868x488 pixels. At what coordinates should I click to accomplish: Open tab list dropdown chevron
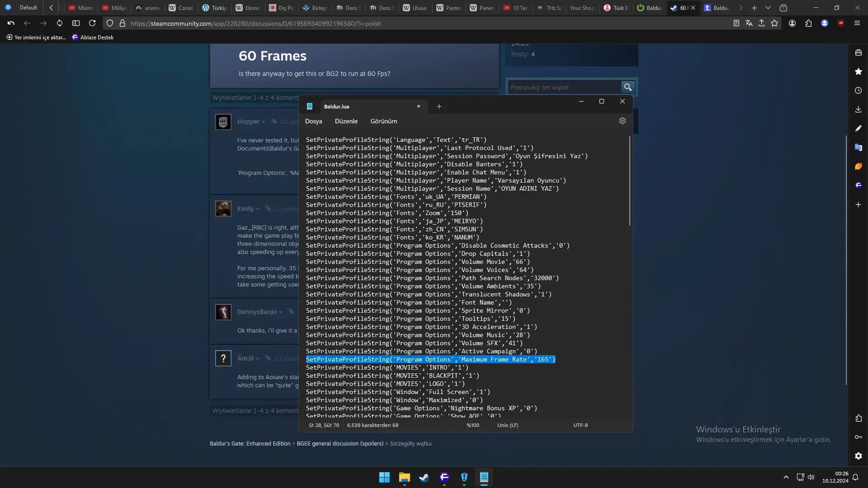(768, 8)
